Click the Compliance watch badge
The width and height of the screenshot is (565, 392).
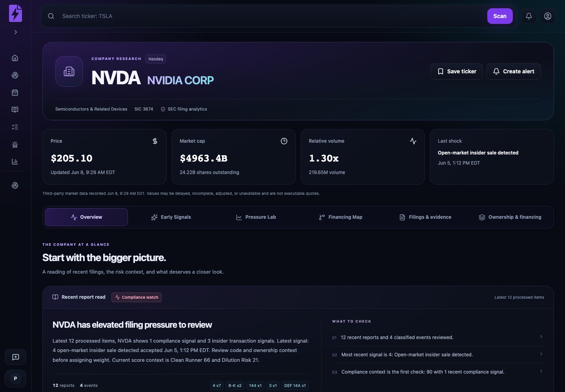coord(137,297)
